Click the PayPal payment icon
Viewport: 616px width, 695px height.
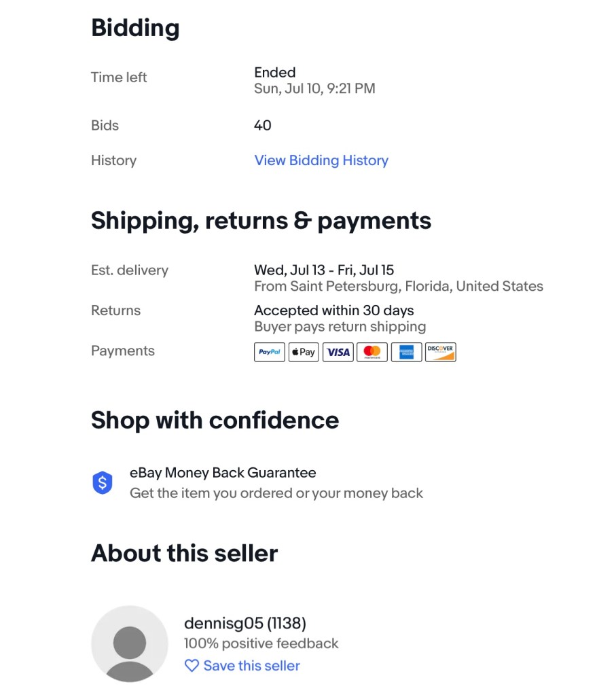[270, 352]
